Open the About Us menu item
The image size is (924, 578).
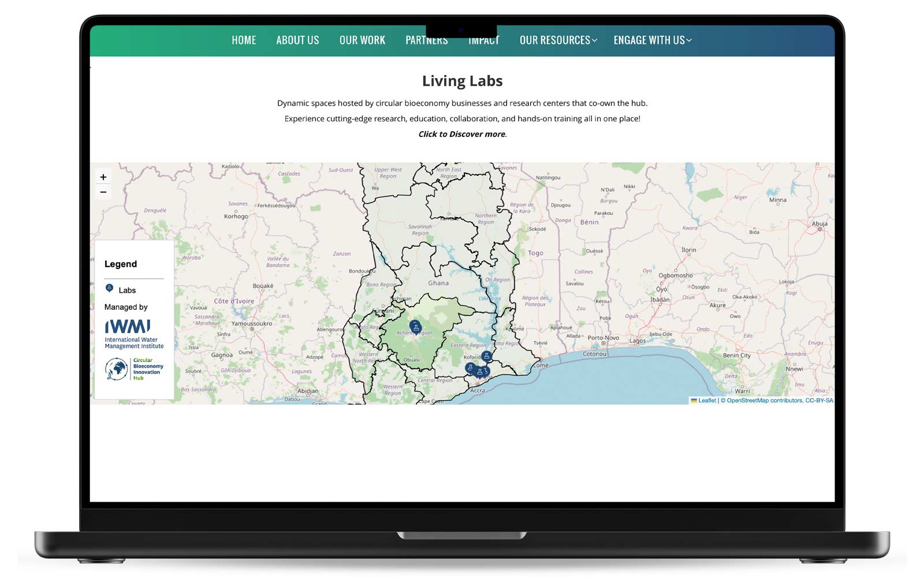tap(297, 40)
